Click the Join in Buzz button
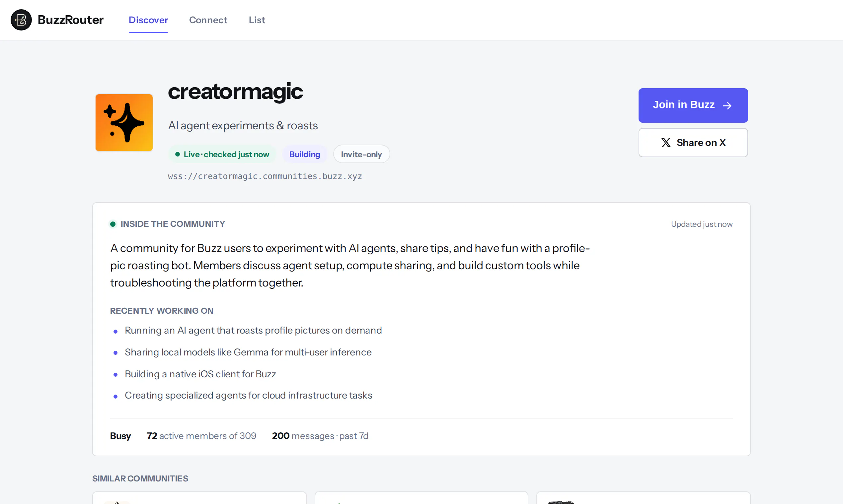 click(x=693, y=105)
